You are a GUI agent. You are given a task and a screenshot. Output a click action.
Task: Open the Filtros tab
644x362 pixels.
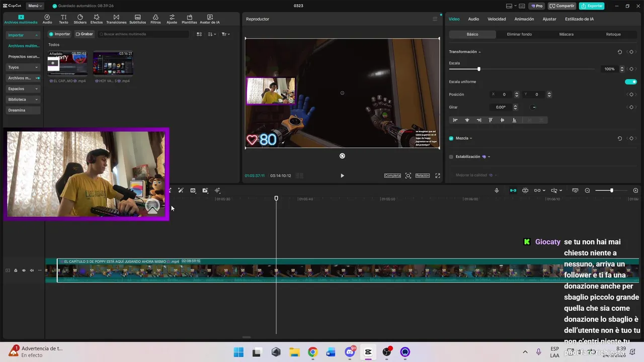point(155,19)
